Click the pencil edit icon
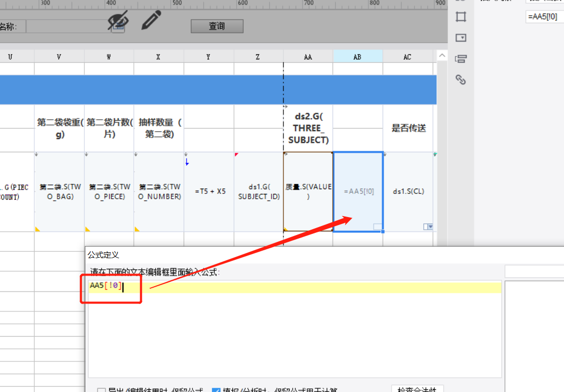 [x=151, y=19]
